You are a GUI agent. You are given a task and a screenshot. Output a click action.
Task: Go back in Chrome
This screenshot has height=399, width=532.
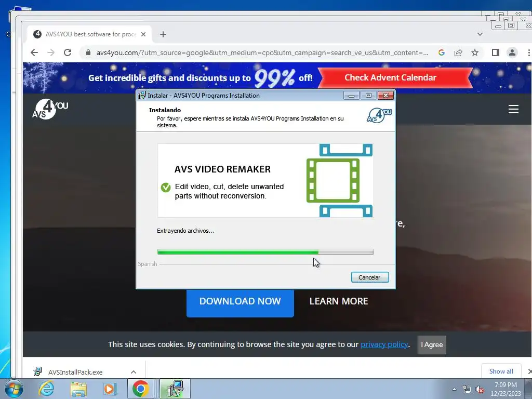(x=34, y=52)
